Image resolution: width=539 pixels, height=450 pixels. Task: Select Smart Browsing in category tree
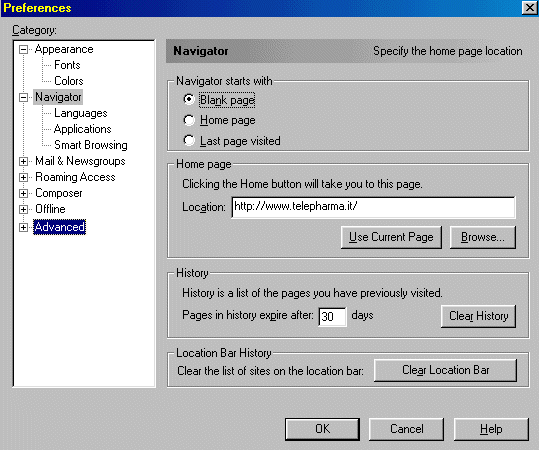[x=91, y=145]
